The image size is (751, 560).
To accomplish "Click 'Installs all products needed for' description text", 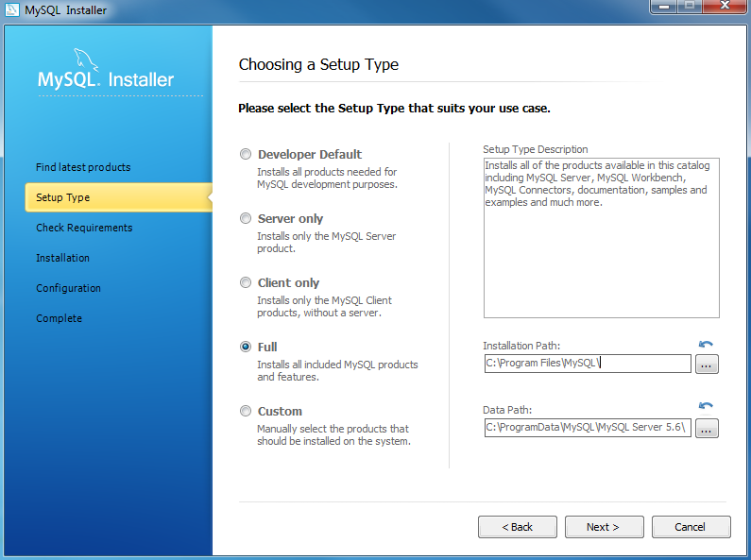I will pyautogui.click(x=327, y=172).
